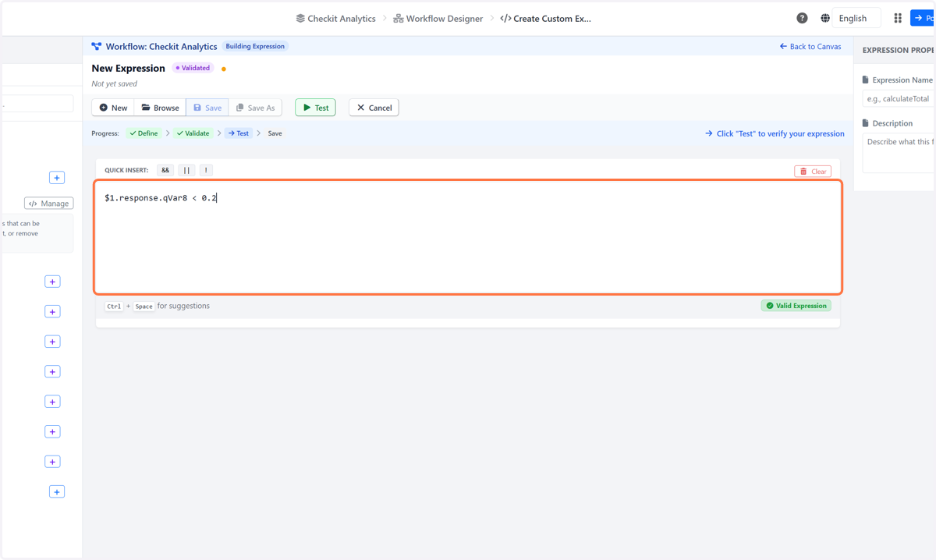Select Create Custom Expression breadcrumb
This screenshot has width=936, height=560.
pyautogui.click(x=546, y=19)
